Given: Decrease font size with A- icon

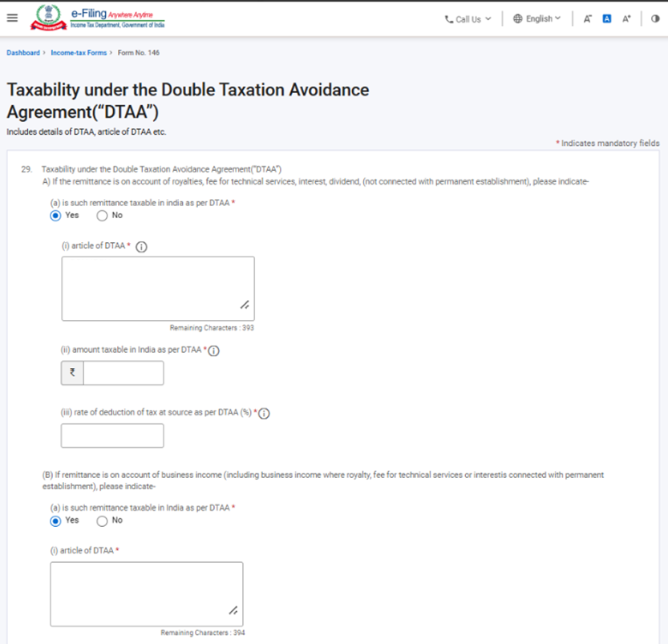Looking at the screenshot, I should click(x=588, y=19).
